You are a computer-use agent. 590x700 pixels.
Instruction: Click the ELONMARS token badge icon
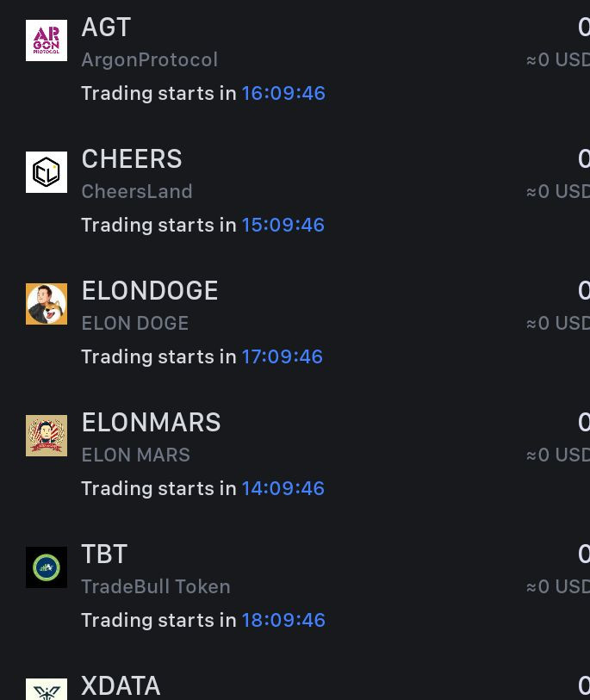click(x=47, y=436)
